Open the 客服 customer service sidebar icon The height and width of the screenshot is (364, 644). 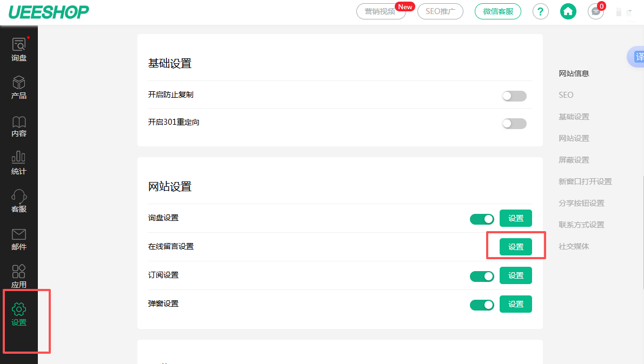[x=19, y=200]
